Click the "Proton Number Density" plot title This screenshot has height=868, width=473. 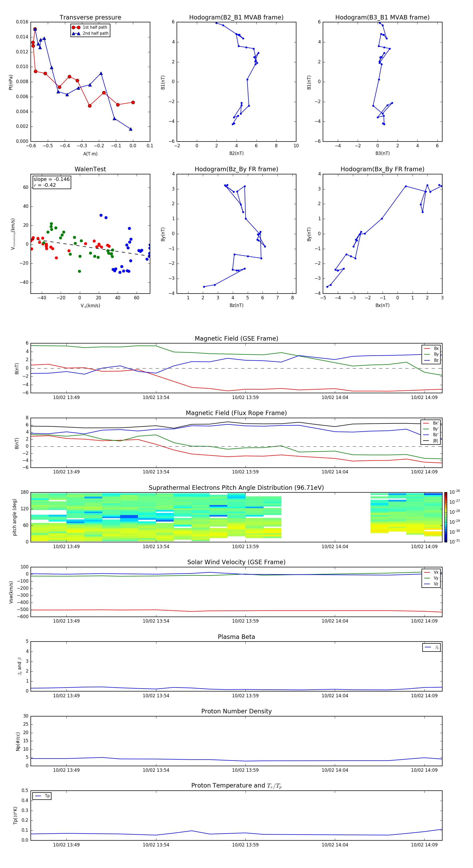click(x=236, y=711)
